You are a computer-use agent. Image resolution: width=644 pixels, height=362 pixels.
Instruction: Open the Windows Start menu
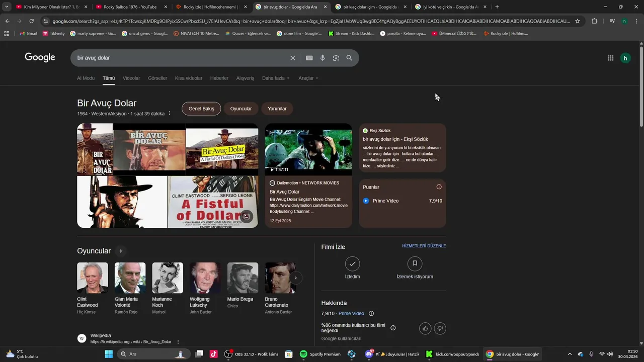point(109,354)
